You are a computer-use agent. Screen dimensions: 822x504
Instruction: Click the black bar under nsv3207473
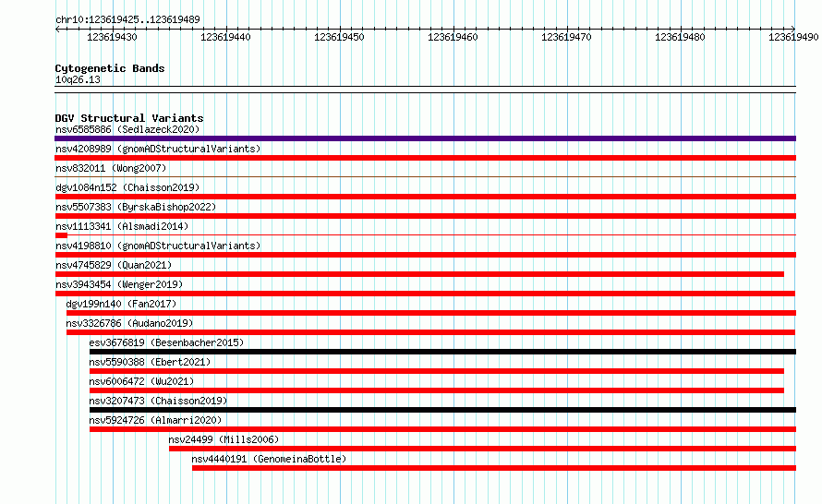(x=442, y=410)
